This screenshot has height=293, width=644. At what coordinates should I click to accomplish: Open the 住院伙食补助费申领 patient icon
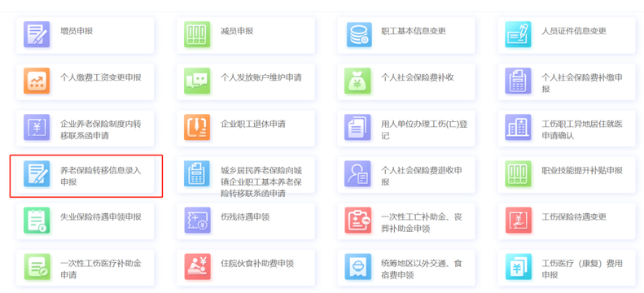pos(197,267)
